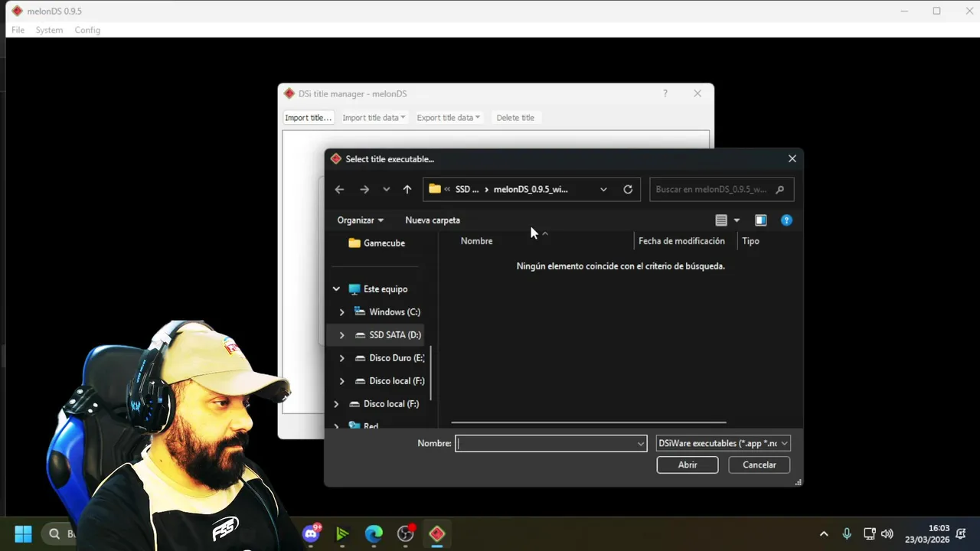The width and height of the screenshot is (980, 551).
Task: Open Microsoft Edge from taskbar
Action: (374, 533)
